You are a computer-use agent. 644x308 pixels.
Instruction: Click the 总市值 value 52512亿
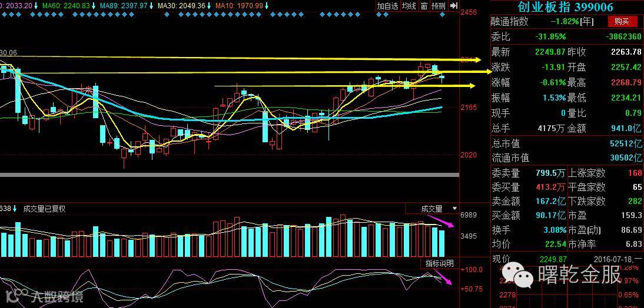[x=627, y=143]
